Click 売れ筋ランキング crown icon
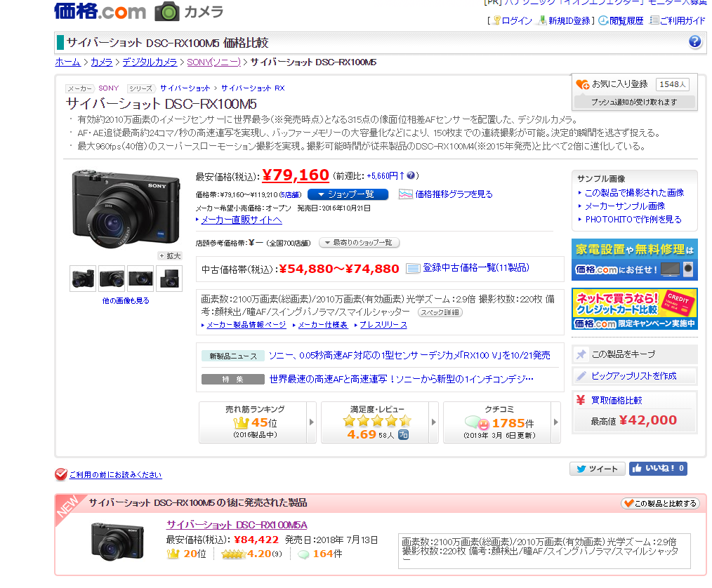This screenshot has height=588, width=712. (241, 423)
